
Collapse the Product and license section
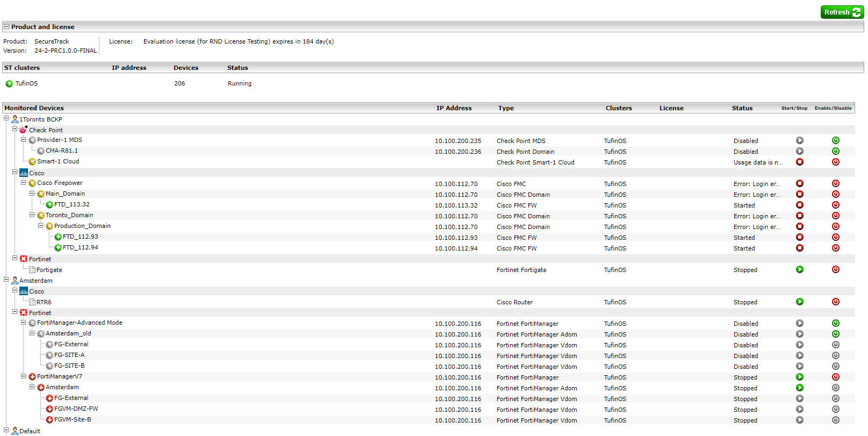[6, 27]
